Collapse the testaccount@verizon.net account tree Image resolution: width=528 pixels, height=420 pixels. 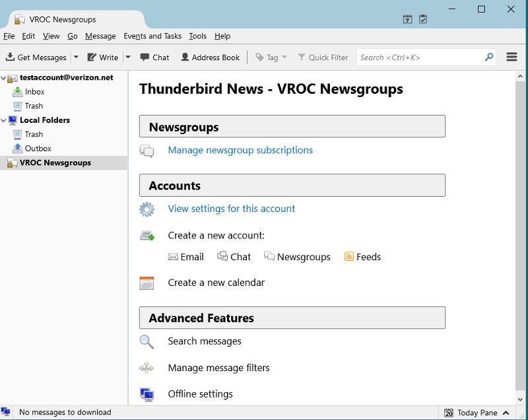click(x=3, y=78)
